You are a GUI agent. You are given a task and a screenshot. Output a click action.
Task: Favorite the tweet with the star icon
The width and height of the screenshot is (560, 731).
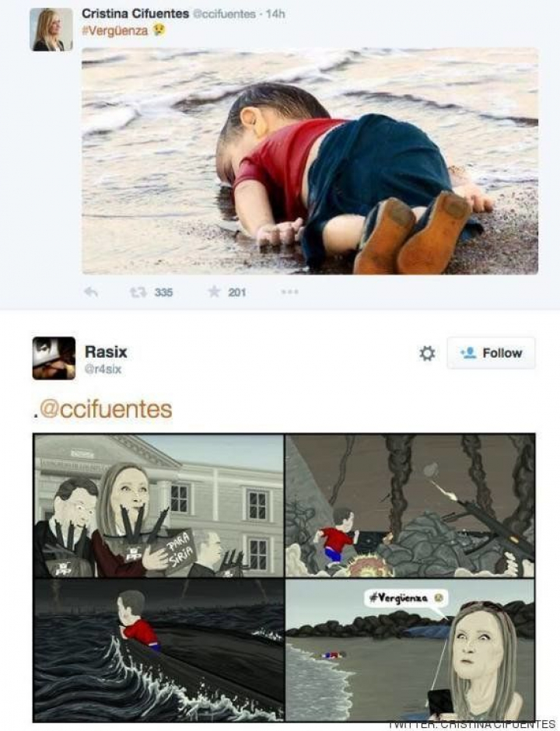coord(214,292)
